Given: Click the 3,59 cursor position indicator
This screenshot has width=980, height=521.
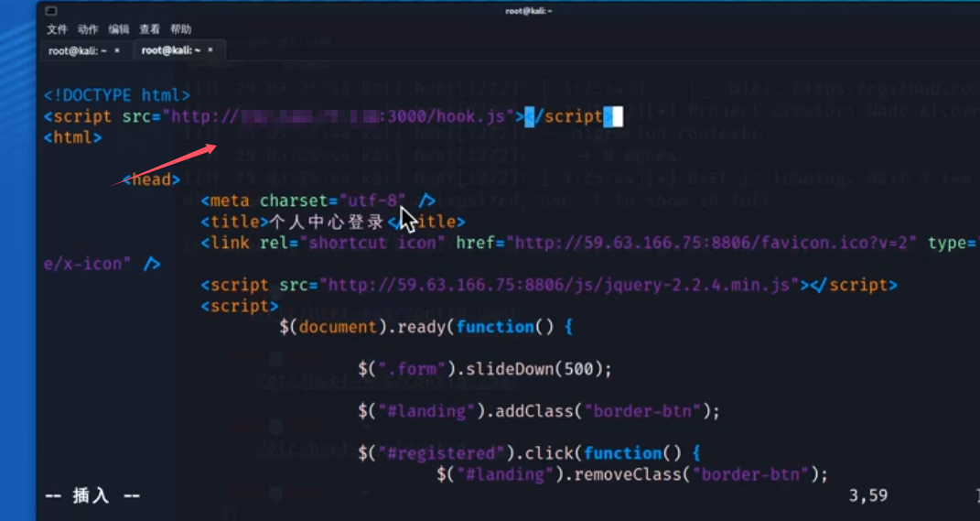Looking at the screenshot, I should 868,496.
